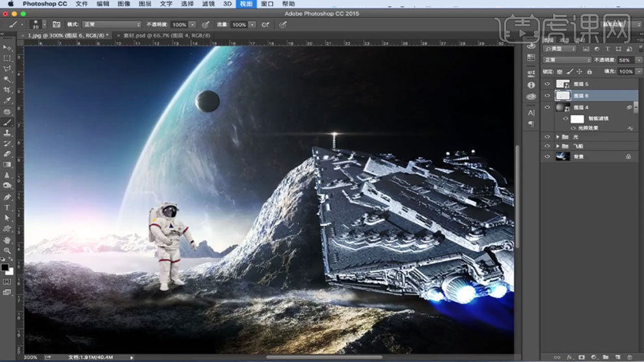This screenshot has width=644, height=362.
Task: Open the Character panel icon
Action: click(531, 113)
